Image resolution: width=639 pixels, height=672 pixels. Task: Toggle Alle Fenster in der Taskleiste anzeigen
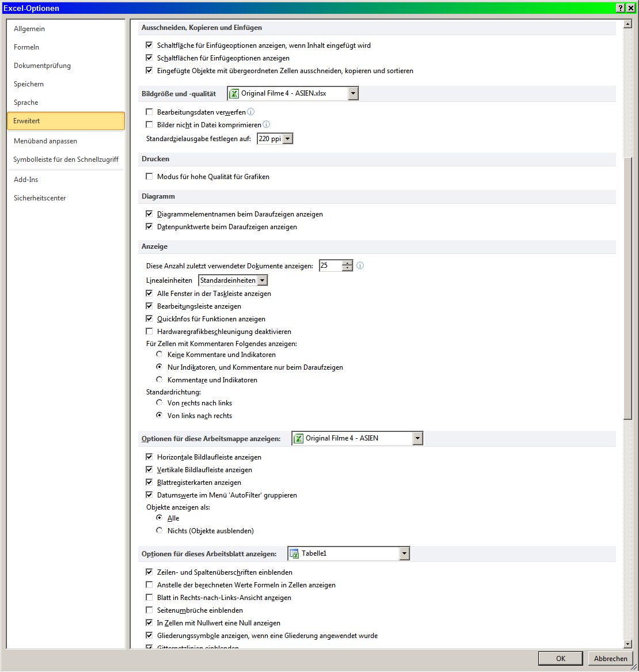tap(149, 294)
